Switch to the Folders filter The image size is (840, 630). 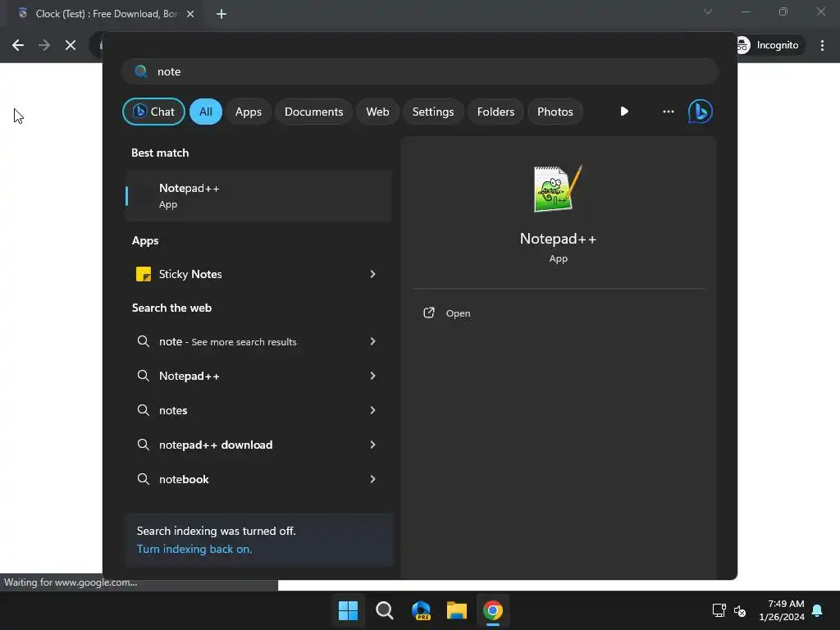495,112
